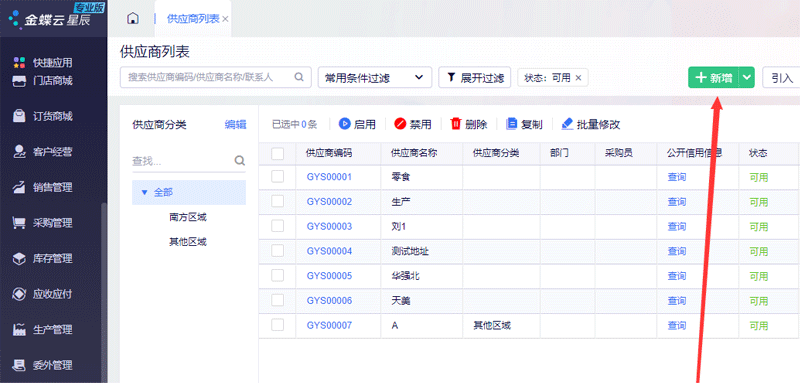Check the row GYS00003 checkbox
The image size is (800, 383).
pos(278,226)
